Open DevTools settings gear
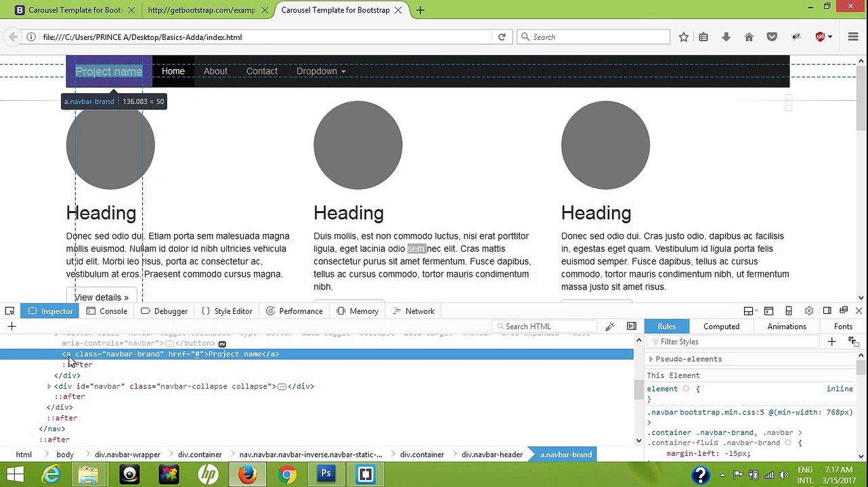Screen dimensions: 868x487 pyautogui.click(x=808, y=311)
